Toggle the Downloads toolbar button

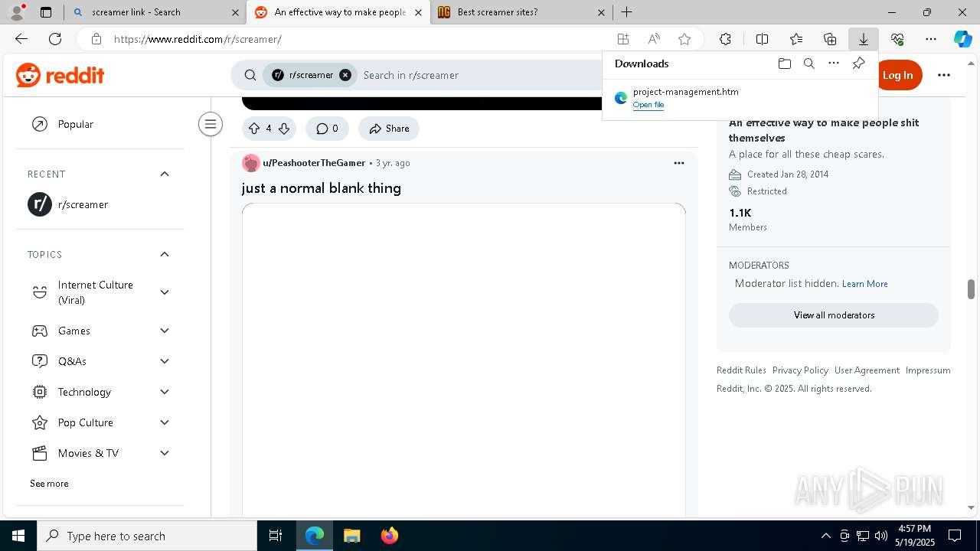pyautogui.click(x=863, y=39)
